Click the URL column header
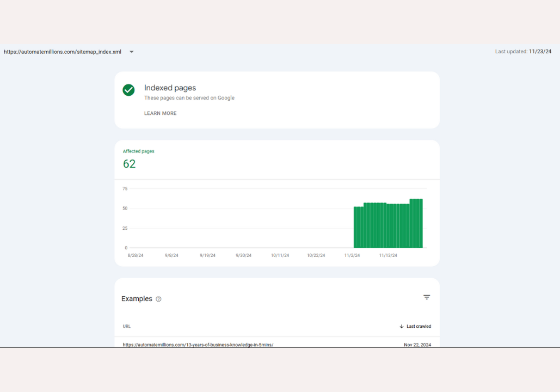 (127, 327)
